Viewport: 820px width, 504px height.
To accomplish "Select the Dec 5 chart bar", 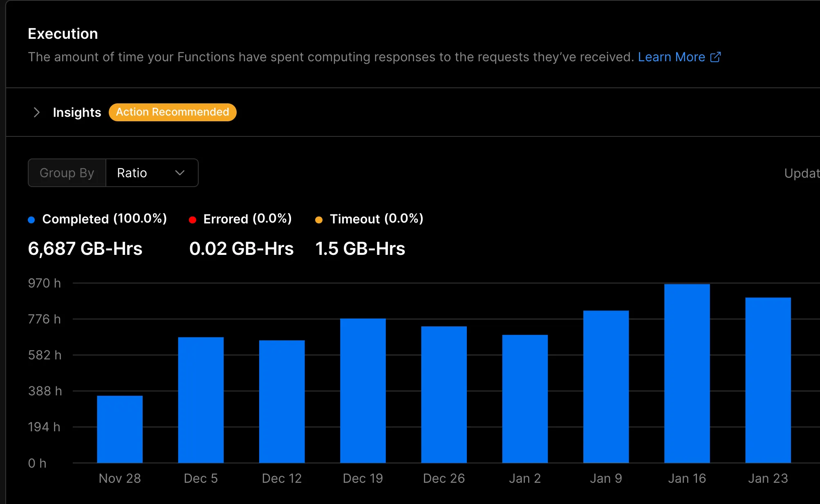I will (201, 399).
